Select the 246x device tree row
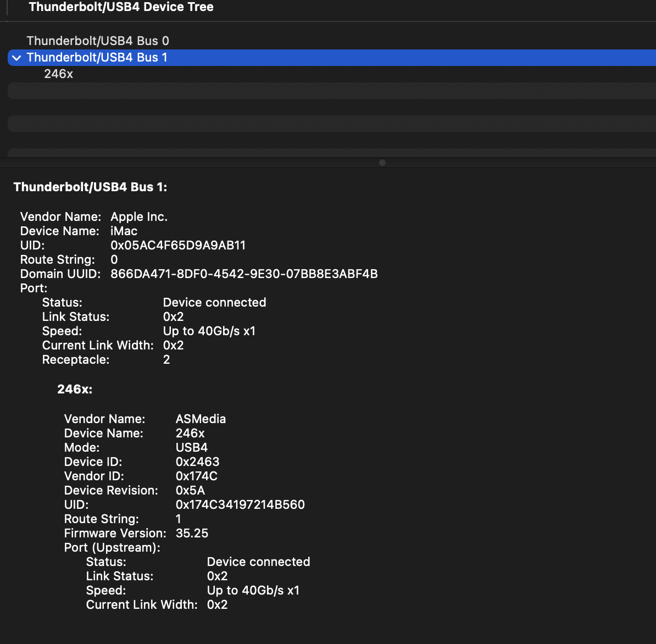This screenshot has width=656, height=644. (x=332, y=74)
